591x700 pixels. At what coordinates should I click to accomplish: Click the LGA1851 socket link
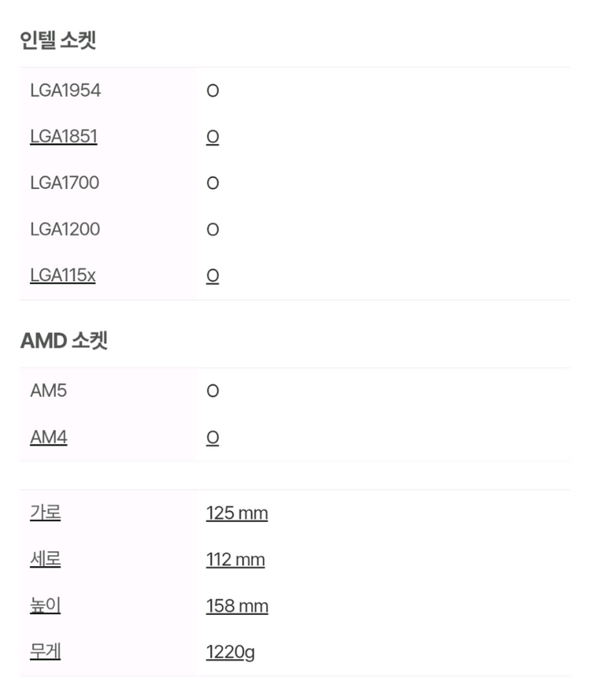pos(64,137)
